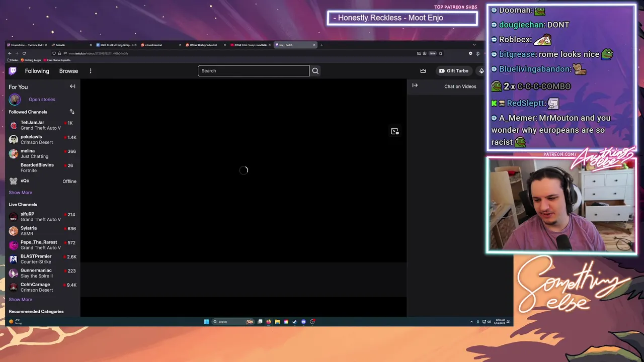
Task: Open Sylatria ASMR channel
Action: point(43,231)
